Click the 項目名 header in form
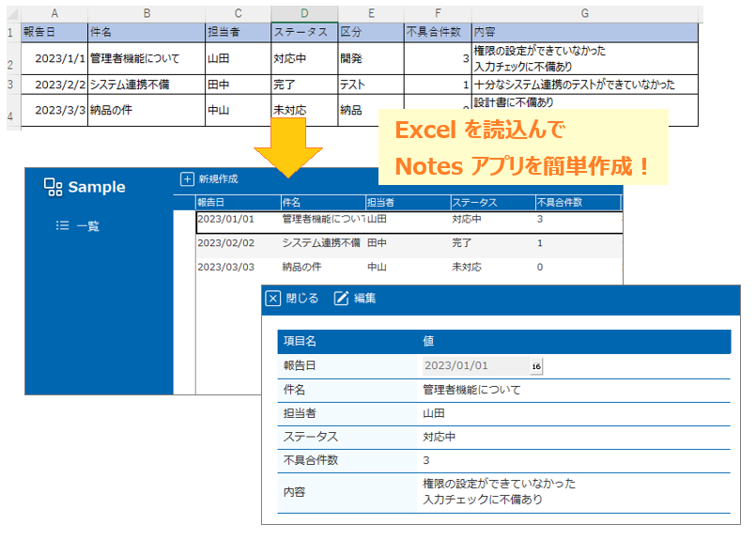The width and height of the screenshot is (756, 540). 300,341
